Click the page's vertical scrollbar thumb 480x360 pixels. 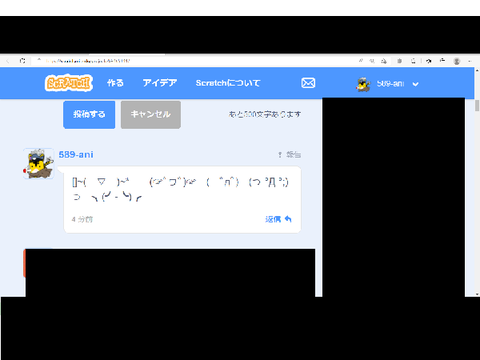(x=477, y=106)
